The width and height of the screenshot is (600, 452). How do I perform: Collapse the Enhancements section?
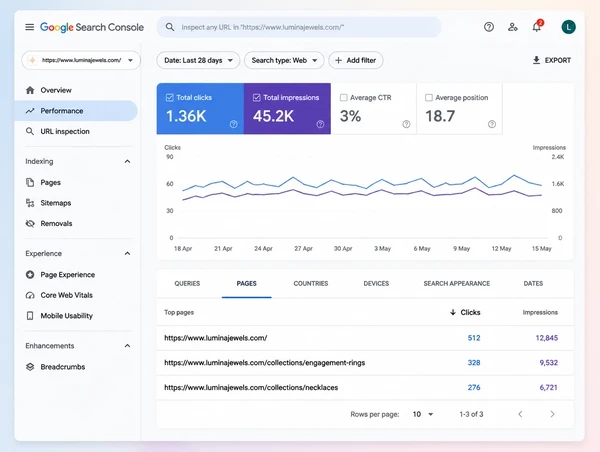click(x=127, y=346)
